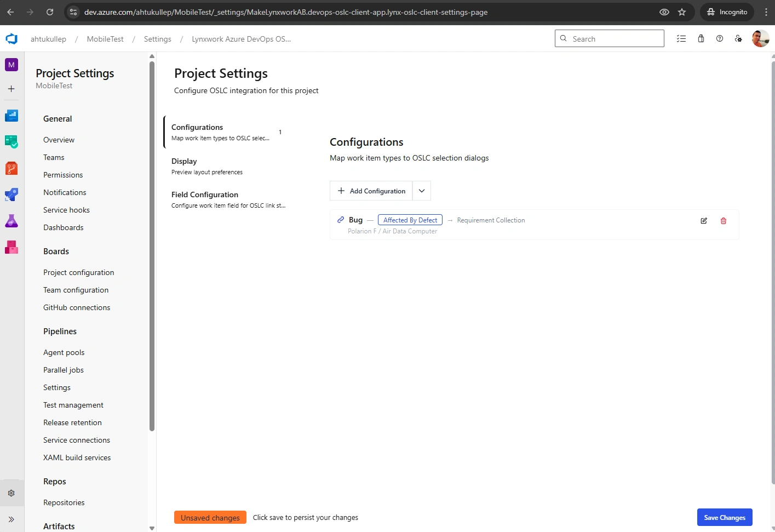
Task: Open Repos hub icon in sidebar
Action: 12,168
